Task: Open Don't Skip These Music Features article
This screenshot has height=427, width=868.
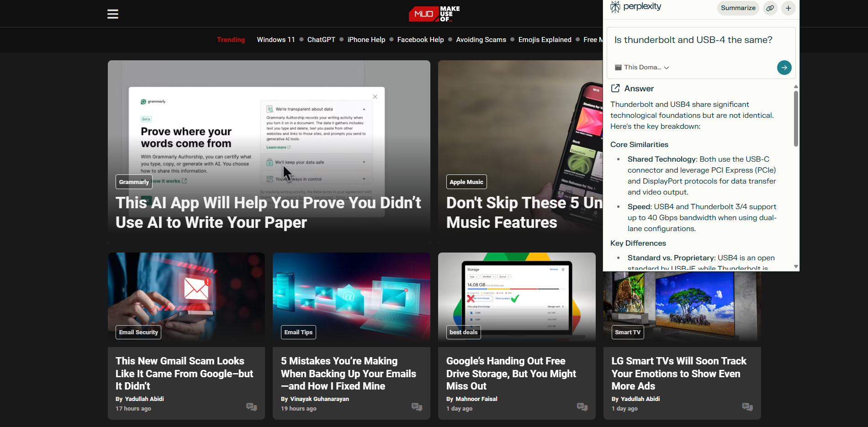Action: tap(524, 212)
